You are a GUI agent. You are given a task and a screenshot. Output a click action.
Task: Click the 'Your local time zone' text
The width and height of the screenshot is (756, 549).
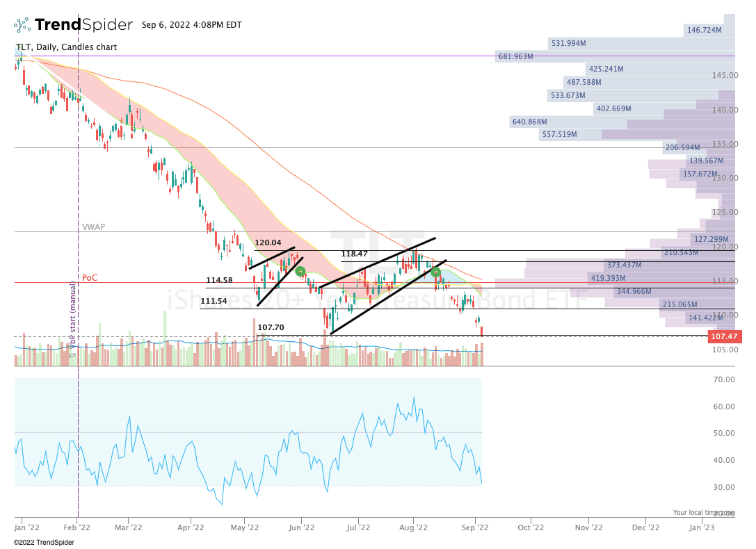[702, 512]
